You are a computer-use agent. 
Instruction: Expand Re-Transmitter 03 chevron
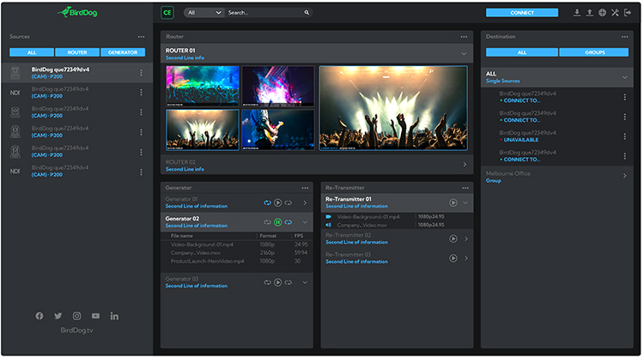pos(466,258)
